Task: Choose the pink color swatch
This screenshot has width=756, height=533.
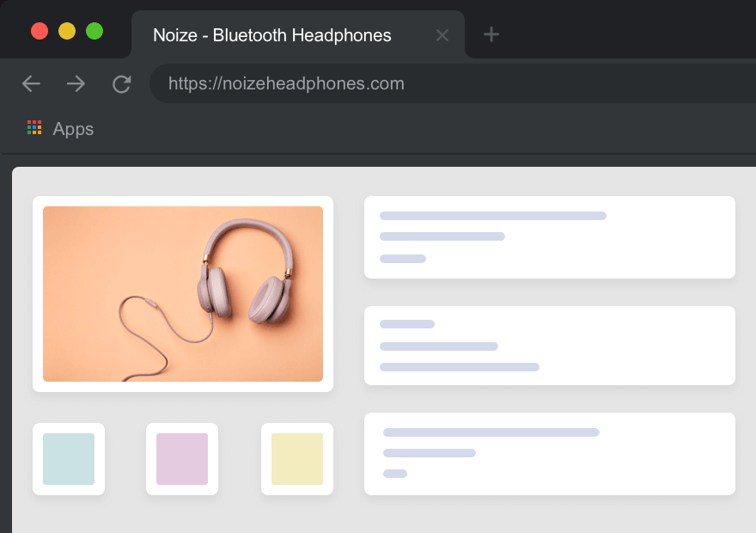Action: 182,459
